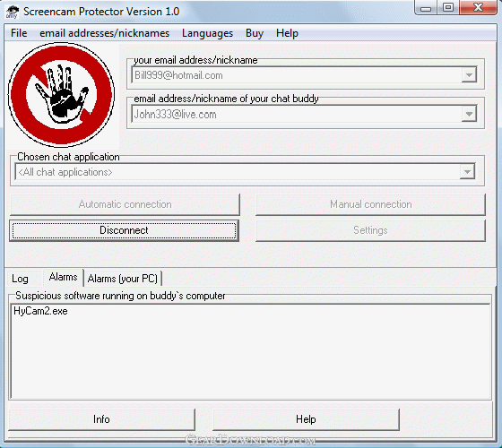This screenshot has width=502, height=448.
Task: Open the Settings button
Action: click(371, 230)
